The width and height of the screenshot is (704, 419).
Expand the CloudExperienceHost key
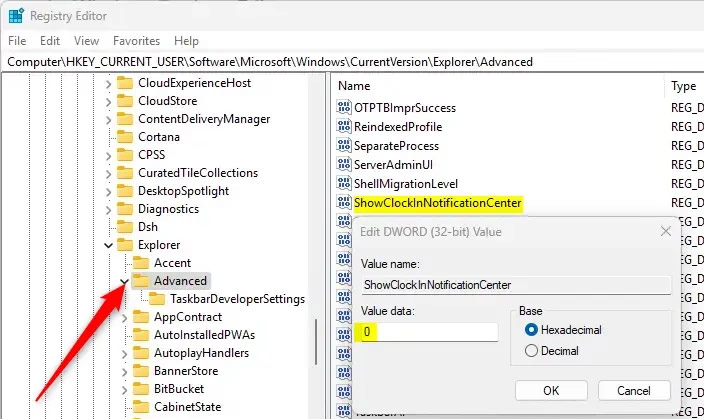coord(108,84)
